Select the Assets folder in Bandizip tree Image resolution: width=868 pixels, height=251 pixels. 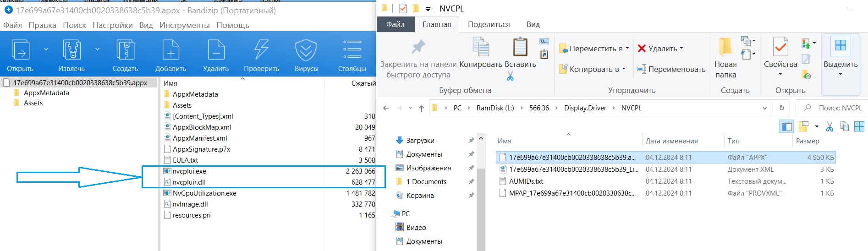[33, 103]
